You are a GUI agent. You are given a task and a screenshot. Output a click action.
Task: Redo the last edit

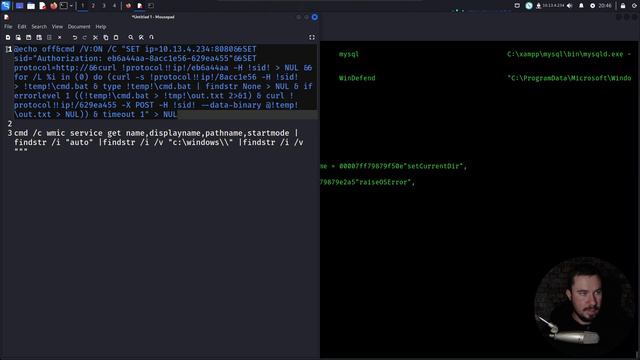(x=85, y=38)
